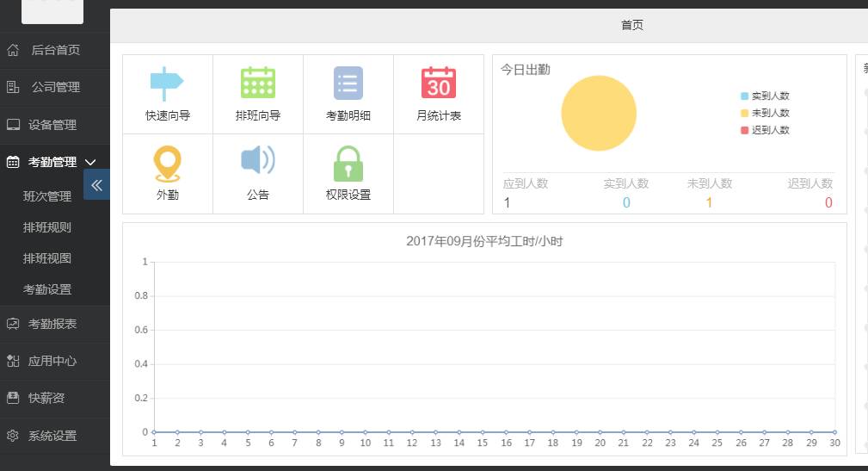
Task: Click the 月统计表 label
Action: coord(439,115)
